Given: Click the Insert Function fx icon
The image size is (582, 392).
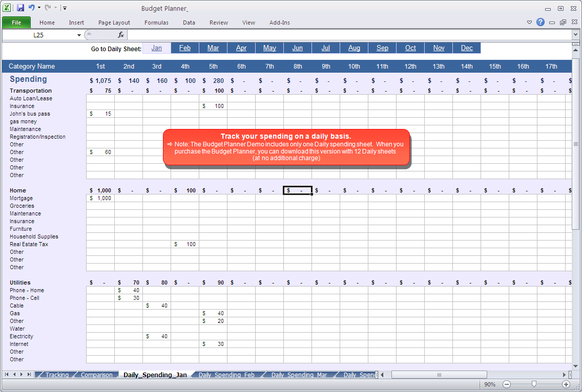Looking at the screenshot, I should tap(121, 35).
